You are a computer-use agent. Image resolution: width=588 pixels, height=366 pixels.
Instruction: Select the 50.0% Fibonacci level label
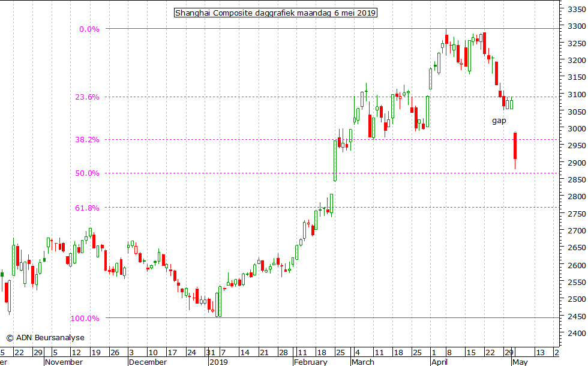coord(88,173)
